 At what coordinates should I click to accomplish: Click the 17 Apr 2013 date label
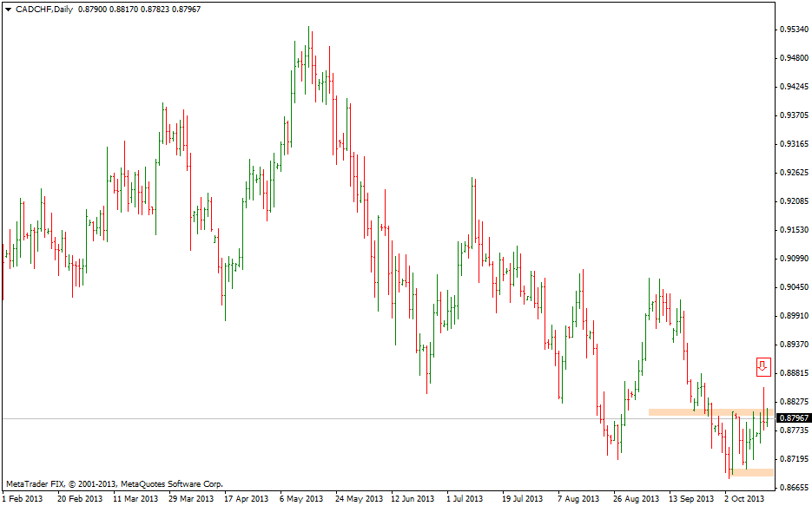coord(247,499)
